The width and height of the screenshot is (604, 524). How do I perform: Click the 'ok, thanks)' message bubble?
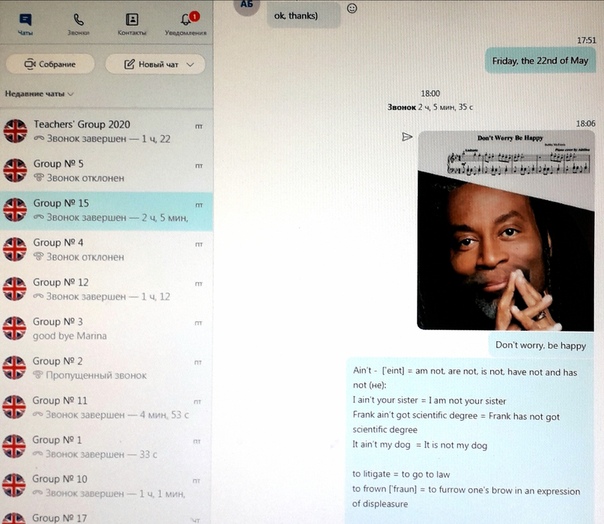(x=304, y=16)
